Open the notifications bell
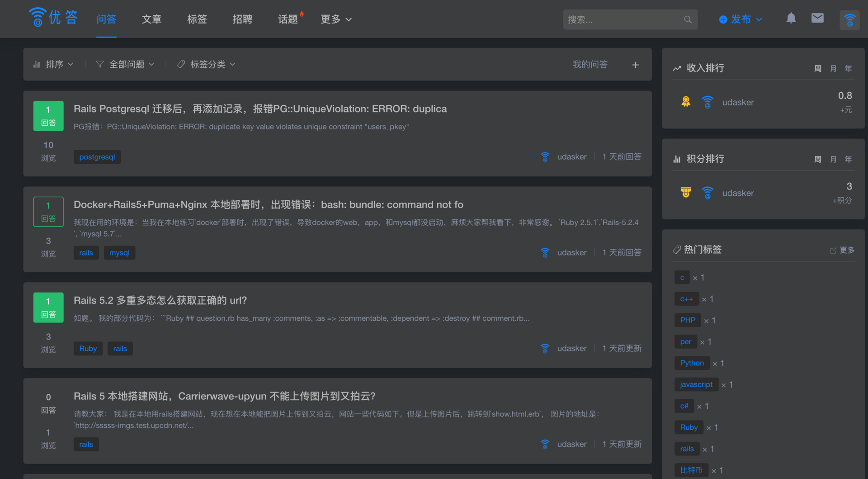 click(x=791, y=18)
